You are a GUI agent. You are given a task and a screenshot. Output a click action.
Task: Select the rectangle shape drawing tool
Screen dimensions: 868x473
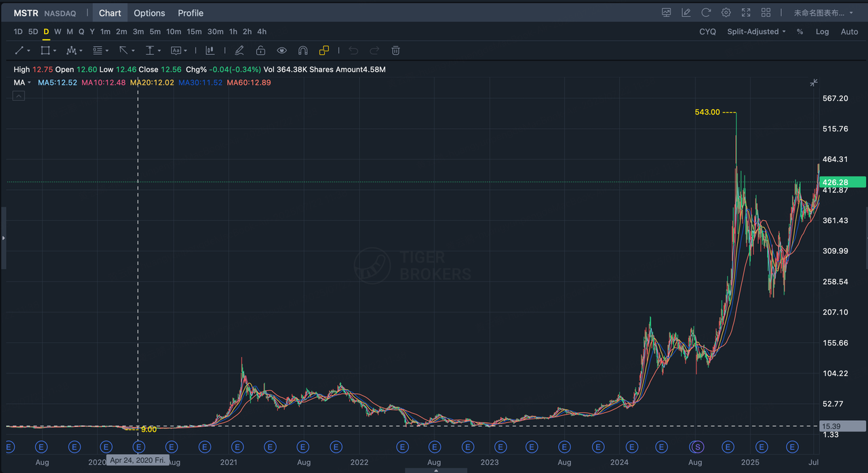point(45,50)
